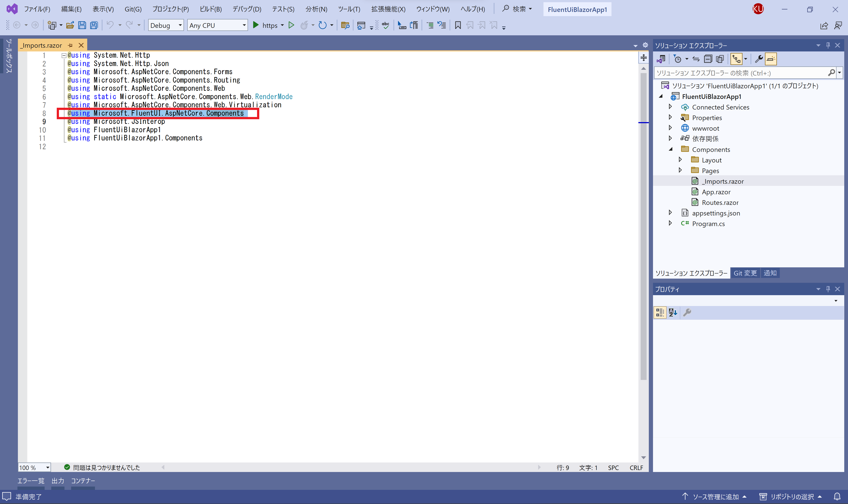The image size is (848, 504).
Task: Open the エラー一覧 panel
Action: [x=31, y=481]
